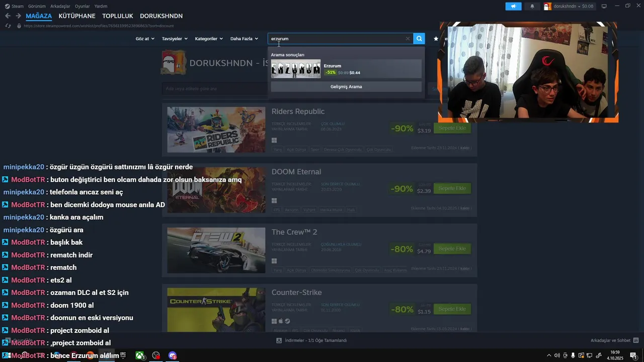Open the Windows notification center icon
The image size is (644, 362).
point(633,355)
